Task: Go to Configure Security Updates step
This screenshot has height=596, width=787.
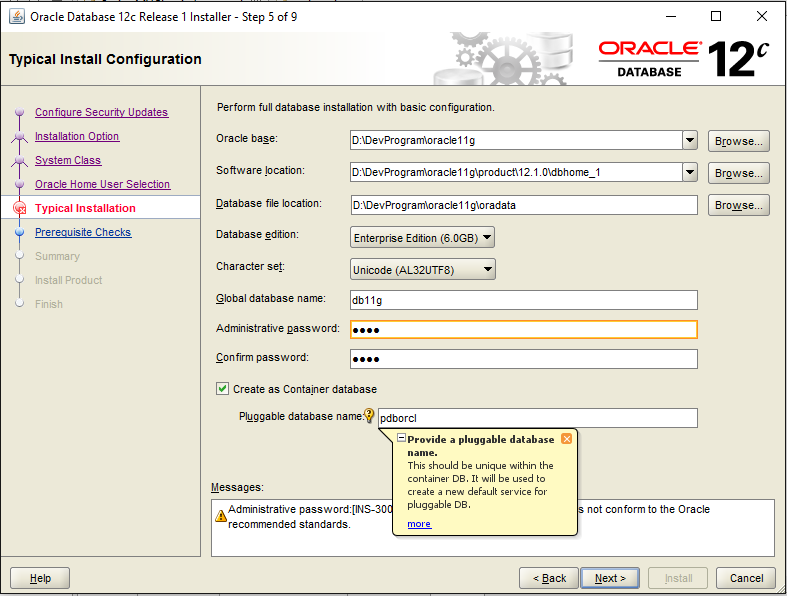Action: (x=101, y=112)
